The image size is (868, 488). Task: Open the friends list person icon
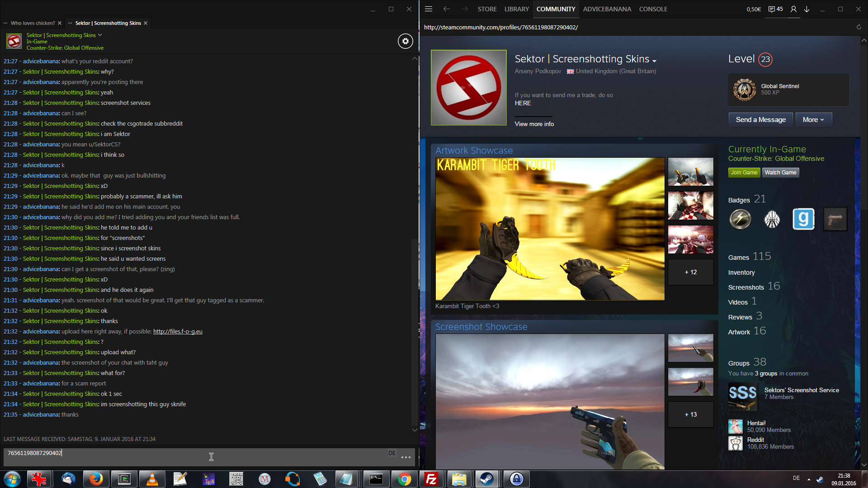click(793, 9)
